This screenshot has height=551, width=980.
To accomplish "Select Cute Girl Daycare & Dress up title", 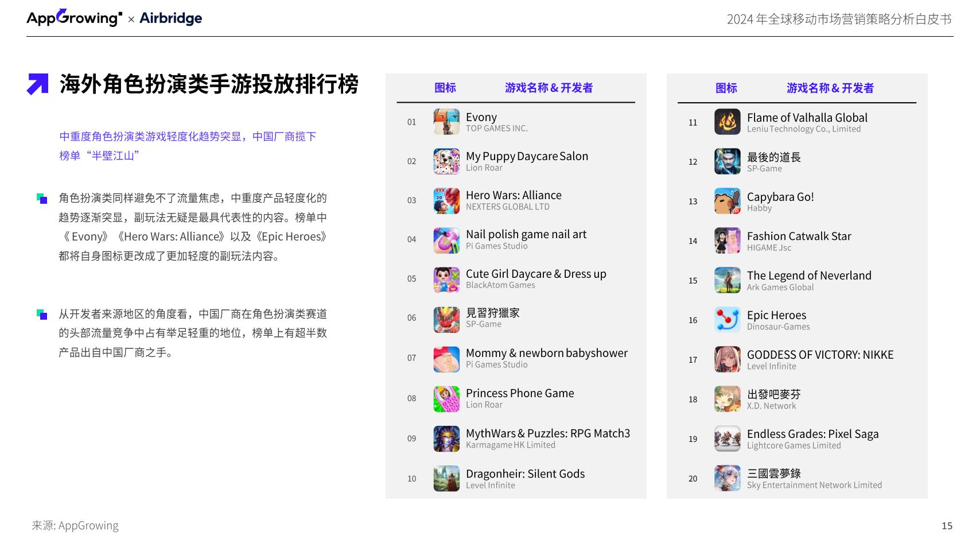I will (536, 274).
